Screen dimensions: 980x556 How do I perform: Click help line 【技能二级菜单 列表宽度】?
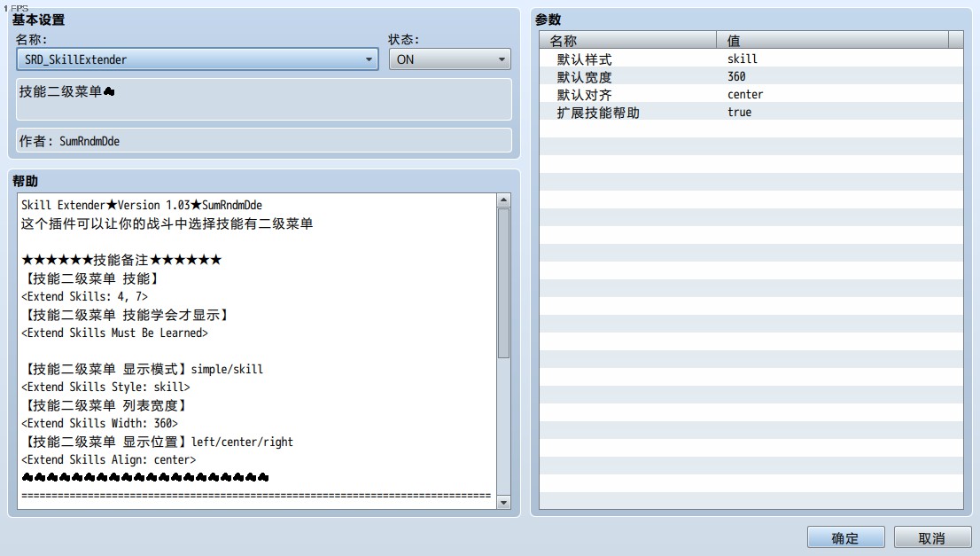(105, 405)
